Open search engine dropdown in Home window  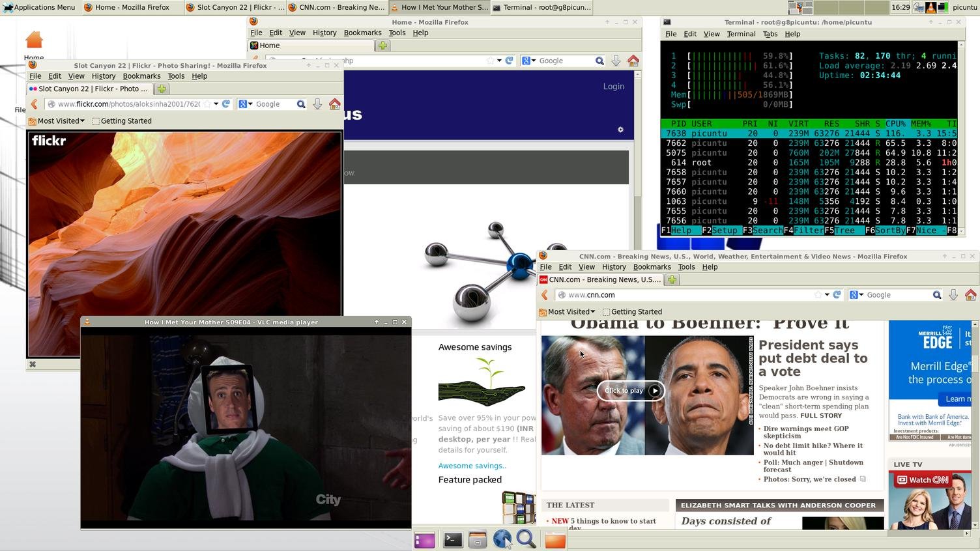pyautogui.click(x=529, y=61)
